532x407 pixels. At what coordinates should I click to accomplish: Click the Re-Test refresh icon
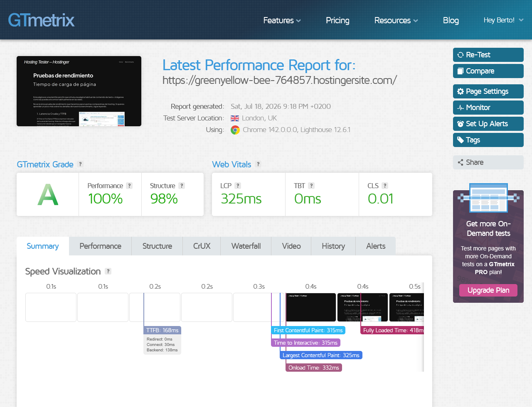(x=461, y=55)
